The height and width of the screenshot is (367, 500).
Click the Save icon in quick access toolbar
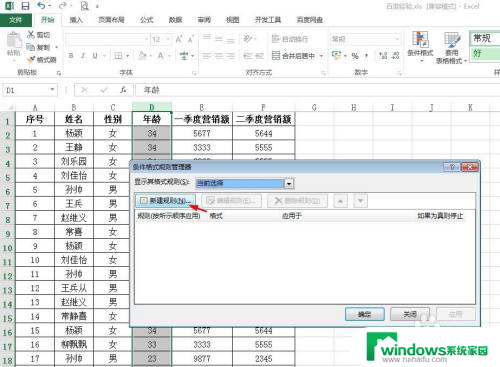[x=25, y=6]
